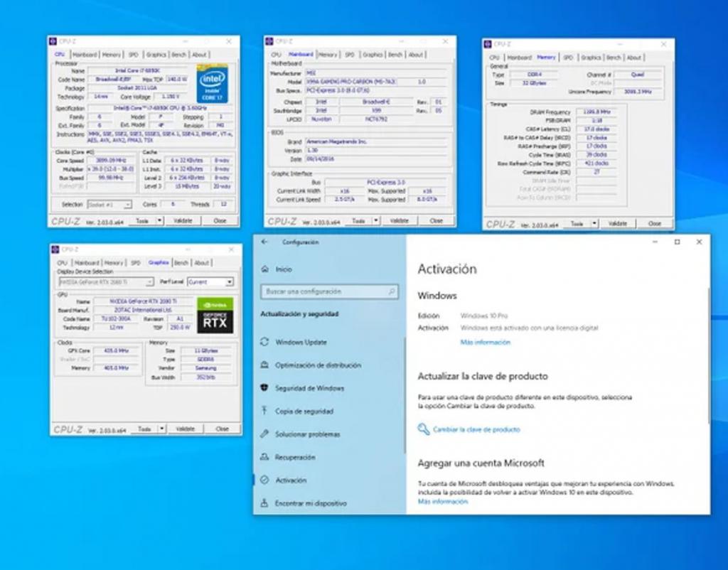Open Solucionar problemas via its wrench icon
Viewport: 728px width, 570px height.
pyautogui.click(x=264, y=434)
